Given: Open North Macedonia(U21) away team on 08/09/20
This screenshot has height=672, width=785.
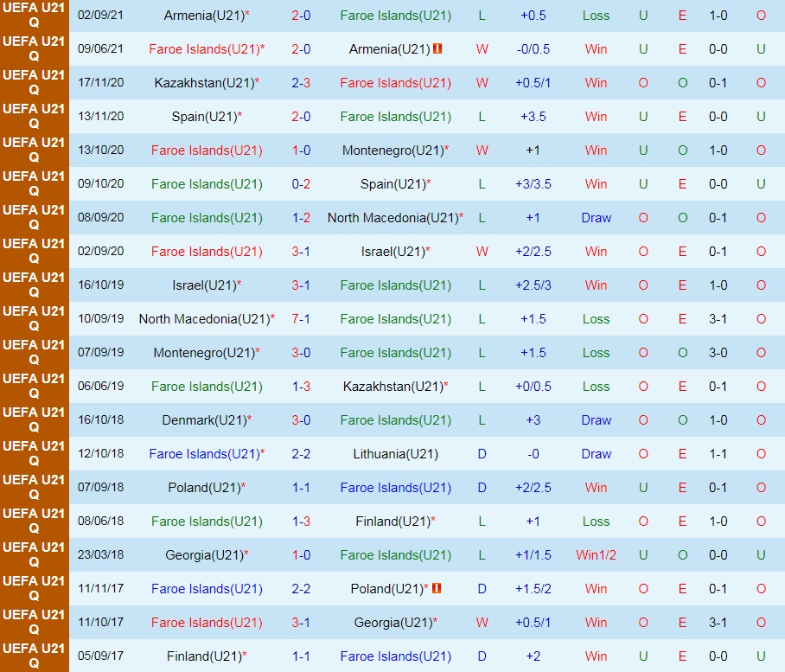Looking at the screenshot, I should [x=392, y=218].
